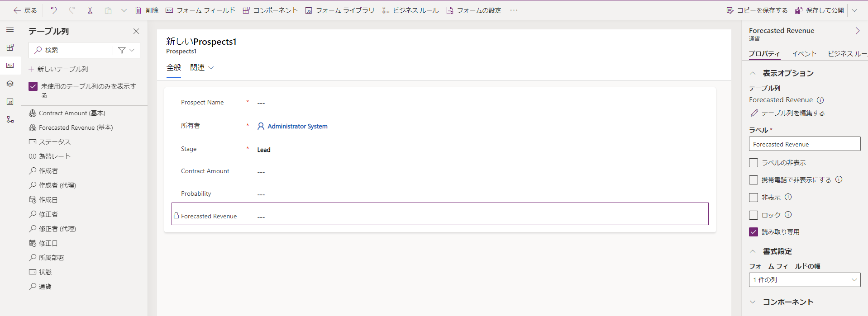Select the Prospect Name field on form

point(440,103)
